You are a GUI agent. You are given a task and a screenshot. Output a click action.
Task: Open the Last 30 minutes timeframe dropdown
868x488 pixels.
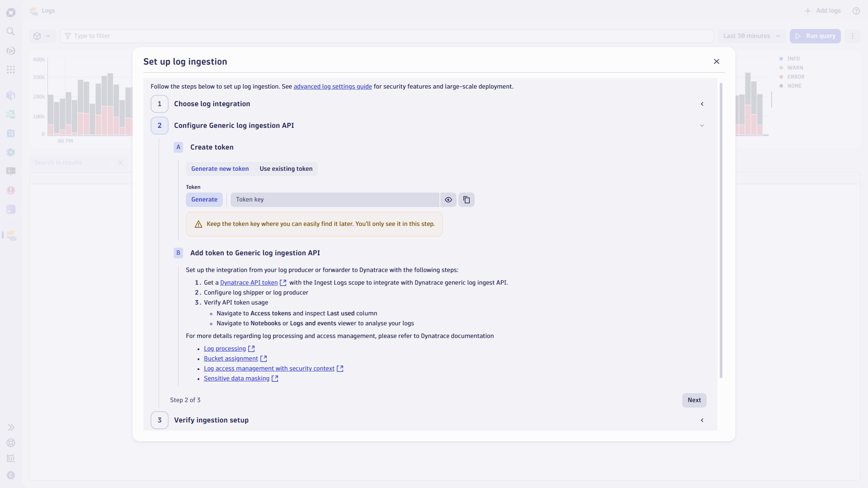pos(751,36)
